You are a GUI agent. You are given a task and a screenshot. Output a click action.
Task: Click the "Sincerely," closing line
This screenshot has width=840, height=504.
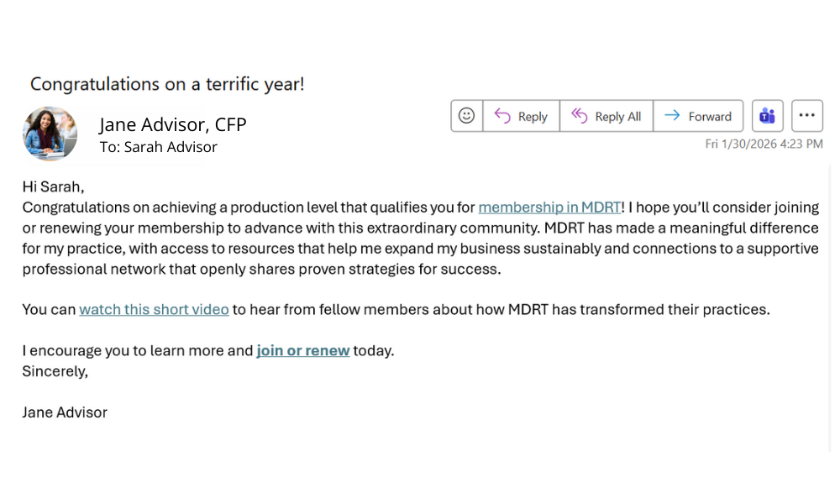(x=55, y=371)
